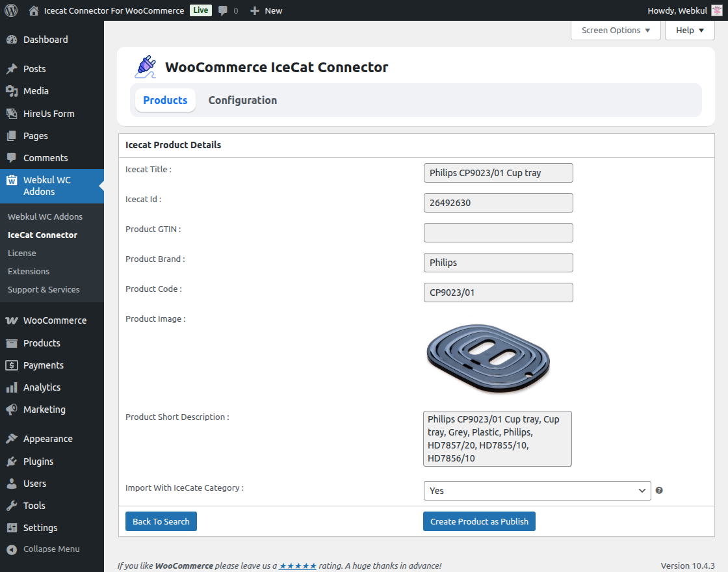The width and height of the screenshot is (728, 572).
Task: Select the Products tab in IceCat Connector
Action: point(165,100)
